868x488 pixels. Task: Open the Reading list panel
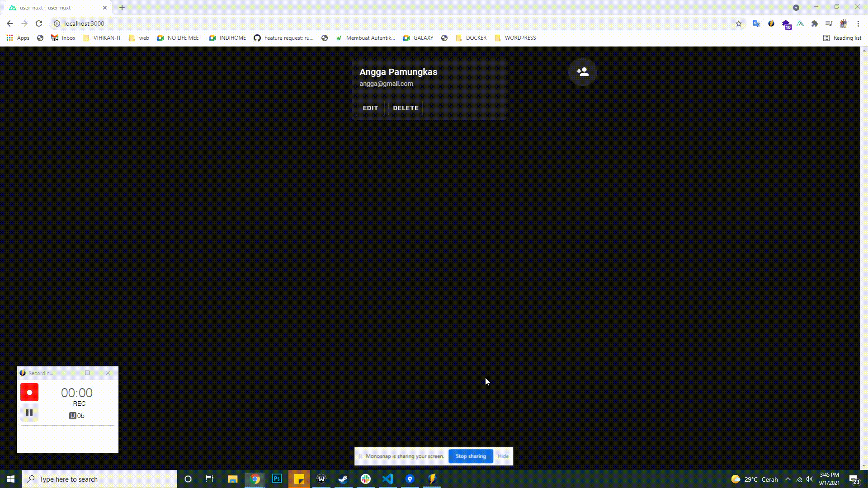tap(842, 38)
